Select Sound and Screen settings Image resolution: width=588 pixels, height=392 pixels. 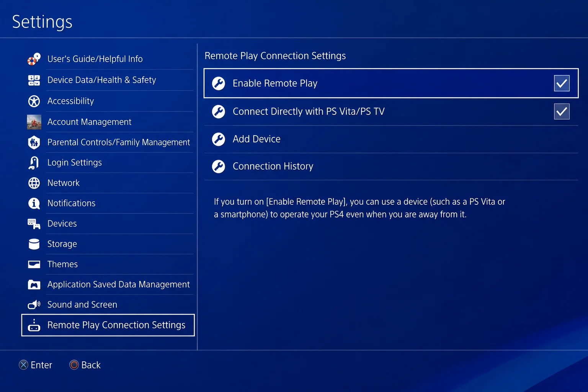point(108,305)
